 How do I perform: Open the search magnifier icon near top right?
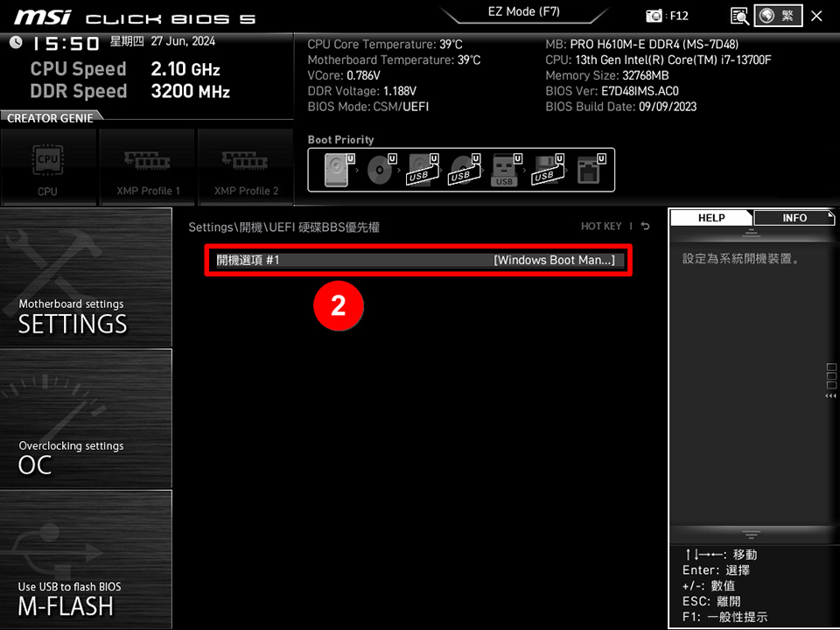(738, 15)
